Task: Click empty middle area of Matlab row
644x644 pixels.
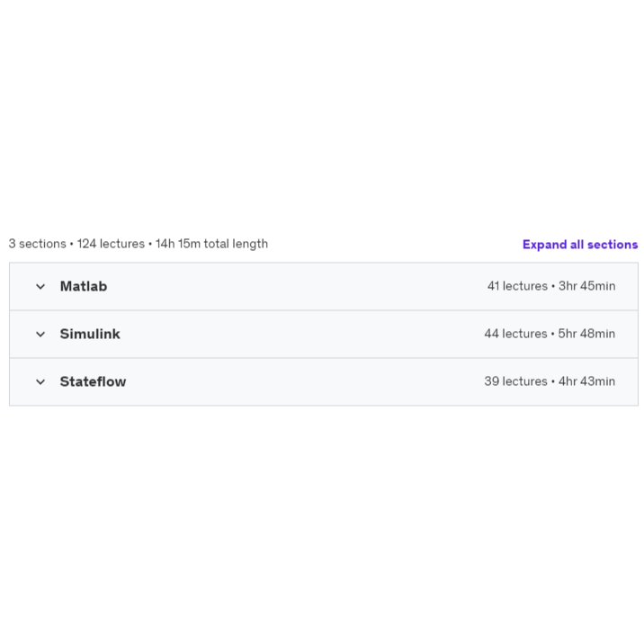Action: (297, 287)
